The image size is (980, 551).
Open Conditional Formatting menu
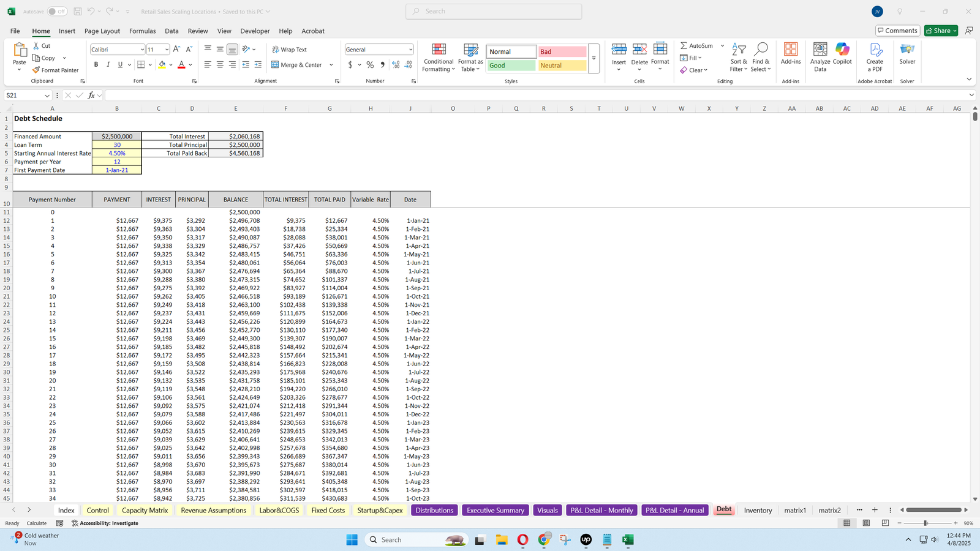coord(439,58)
